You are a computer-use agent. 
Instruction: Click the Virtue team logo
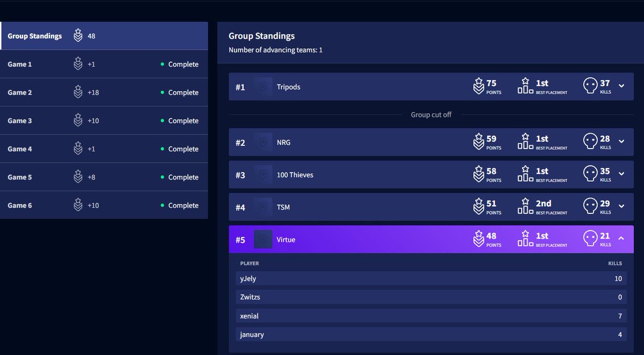(263, 239)
